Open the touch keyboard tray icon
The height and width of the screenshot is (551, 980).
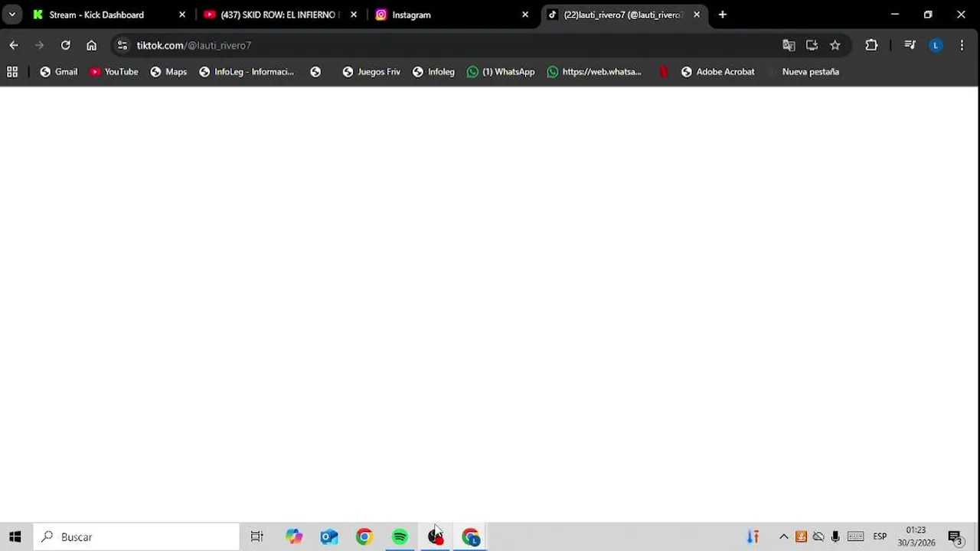coord(856,537)
